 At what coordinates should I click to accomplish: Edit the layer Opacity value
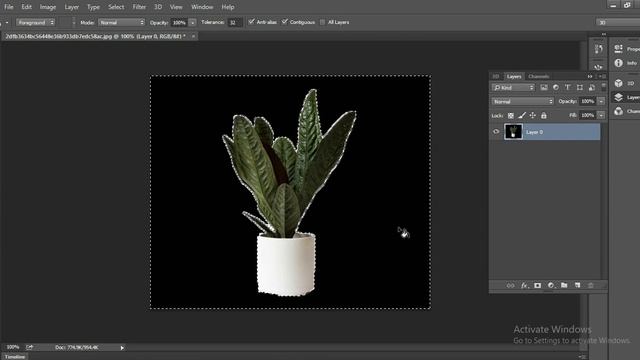pyautogui.click(x=588, y=101)
